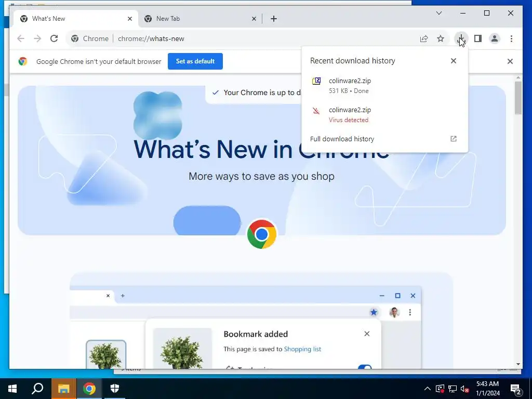Open the tab search dropdown chevron
Image resolution: width=532 pixels, height=399 pixels.
438,13
